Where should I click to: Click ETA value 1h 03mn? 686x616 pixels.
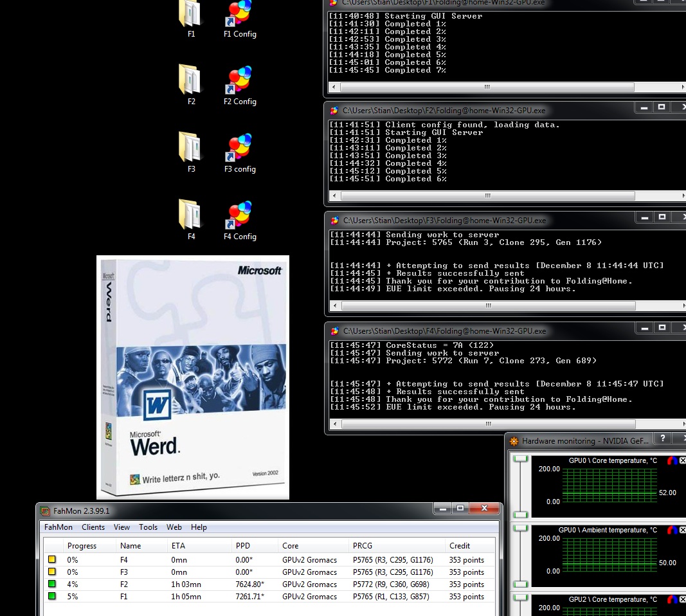click(186, 584)
